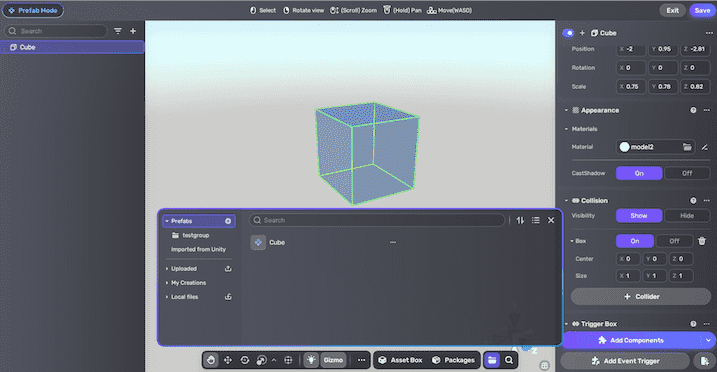Open the Packages tab
This screenshot has width=717, height=372.
tap(453, 360)
